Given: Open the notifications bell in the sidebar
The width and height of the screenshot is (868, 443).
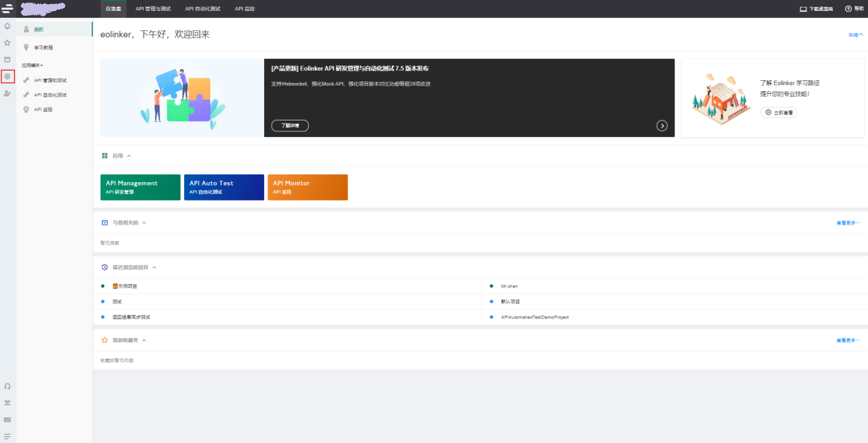Looking at the screenshot, I should pos(8,26).
